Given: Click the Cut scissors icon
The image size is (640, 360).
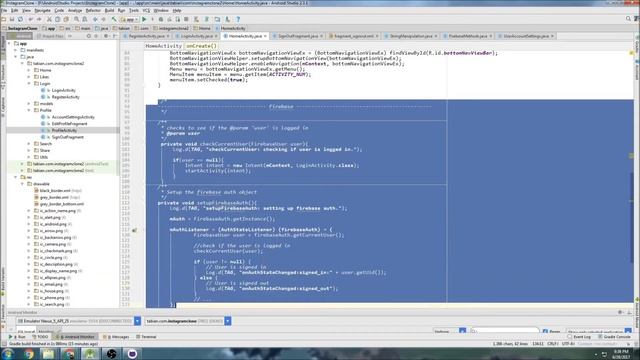Looking at the screenshot, I should [x=49, y=19].
